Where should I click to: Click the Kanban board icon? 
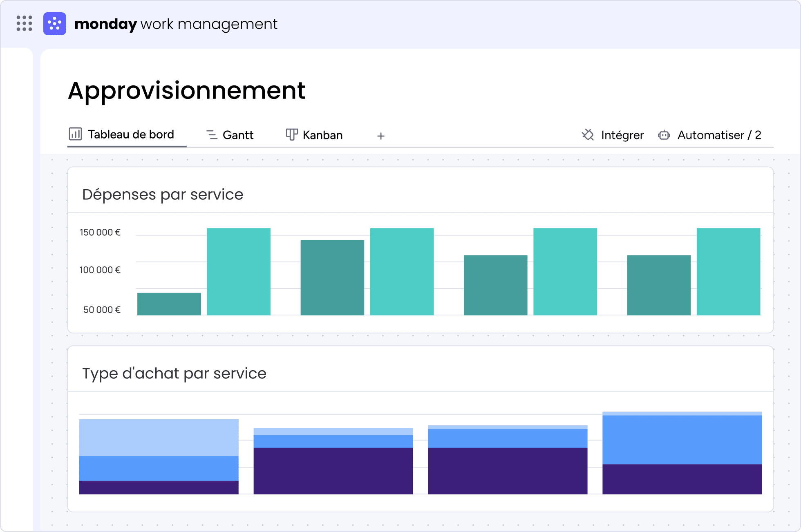point(292,135)
